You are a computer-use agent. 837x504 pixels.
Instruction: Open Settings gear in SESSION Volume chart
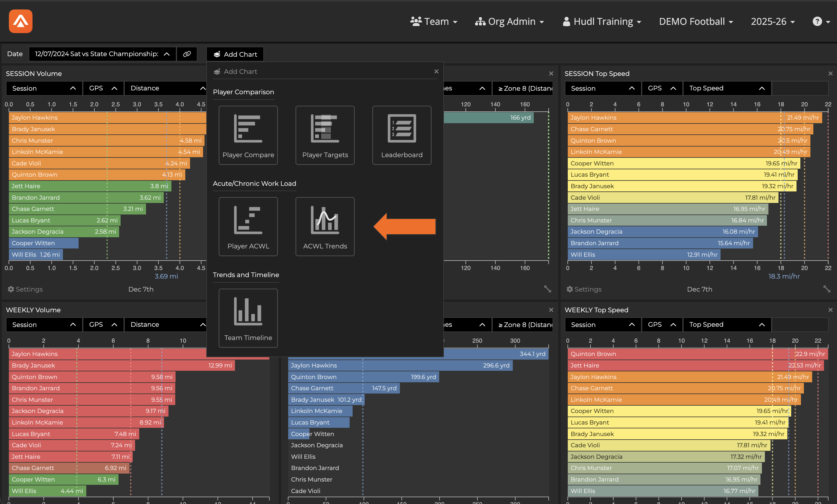(25, 289)
